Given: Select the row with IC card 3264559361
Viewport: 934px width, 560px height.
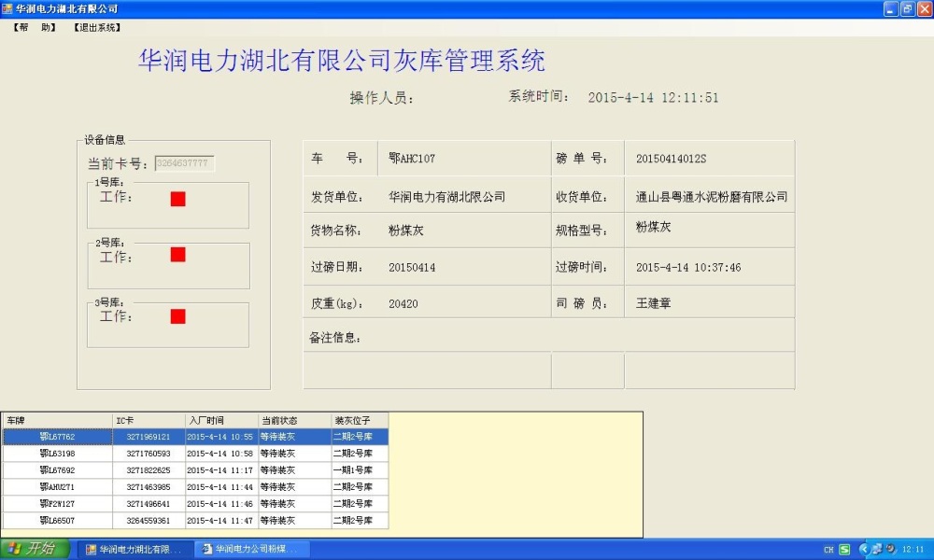Looking at the screenshot, I should [149, 521].
